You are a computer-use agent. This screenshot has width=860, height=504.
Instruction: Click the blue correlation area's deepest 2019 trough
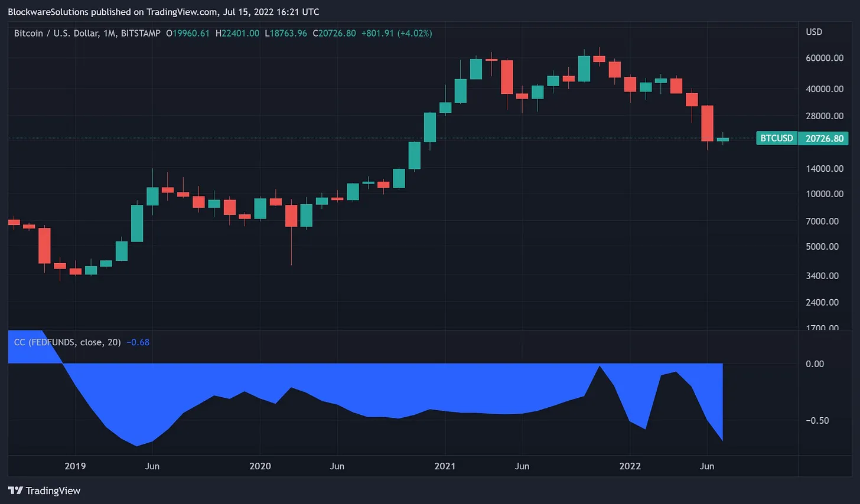(x=136, y=440)
